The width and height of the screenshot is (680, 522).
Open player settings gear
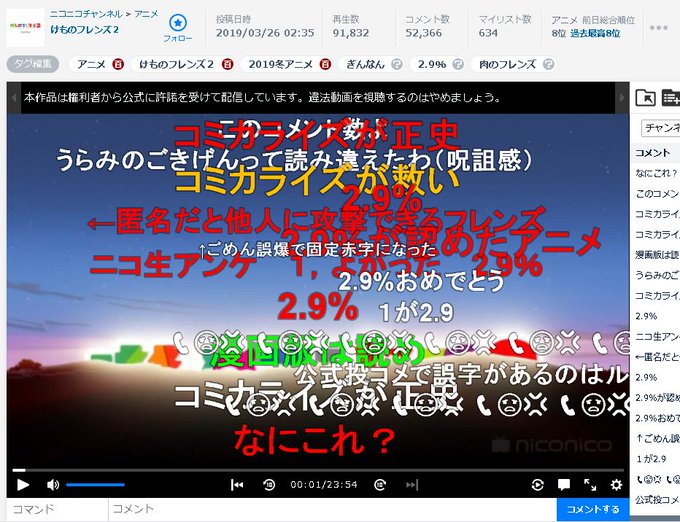click(x=616, y=485)
